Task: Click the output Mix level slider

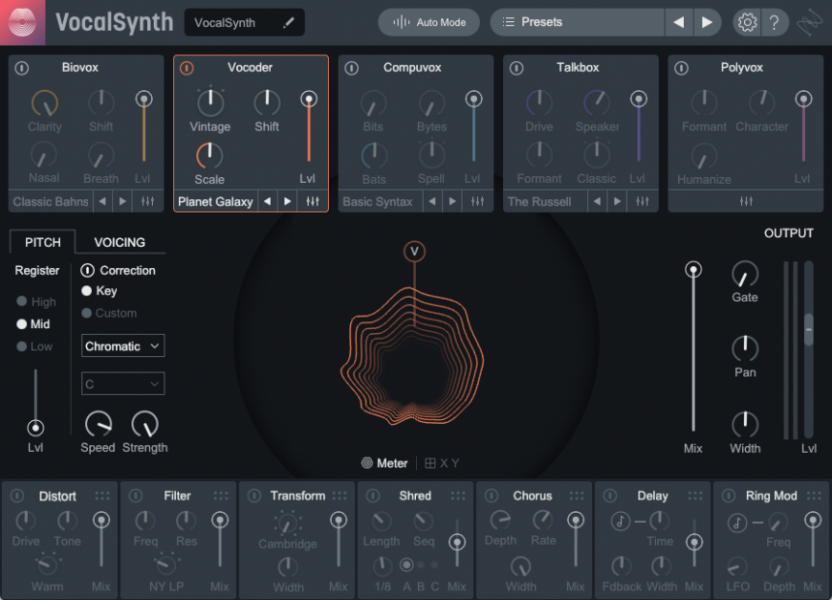Action: pos(693,268)
